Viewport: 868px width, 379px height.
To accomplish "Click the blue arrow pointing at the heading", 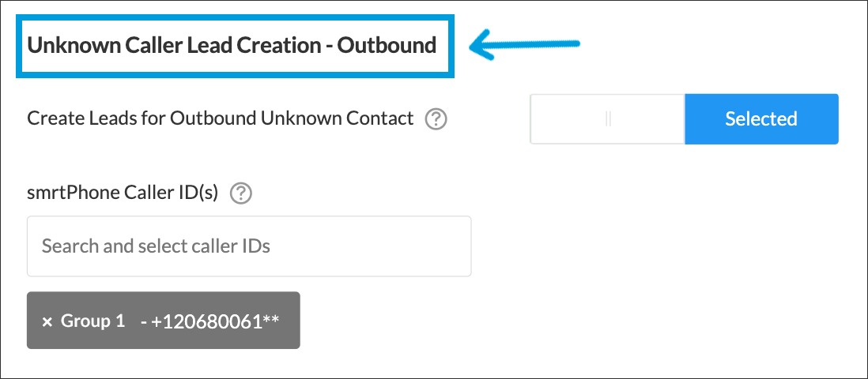I will 525,46.
